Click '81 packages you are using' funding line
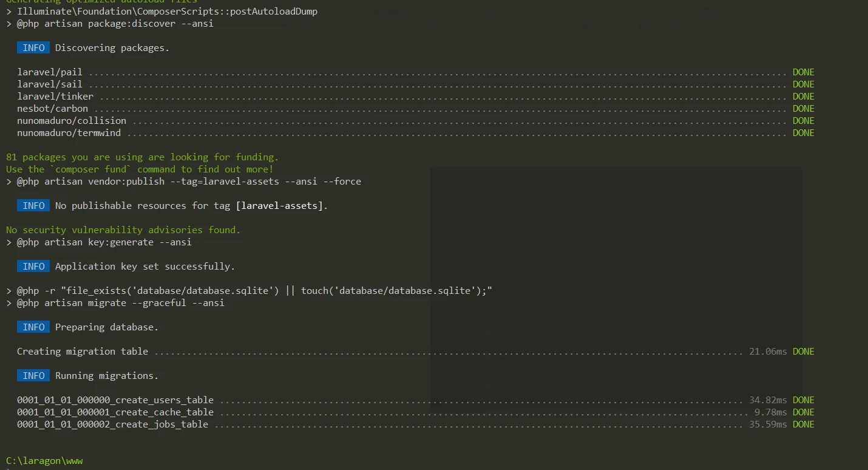 coord(143,157)
